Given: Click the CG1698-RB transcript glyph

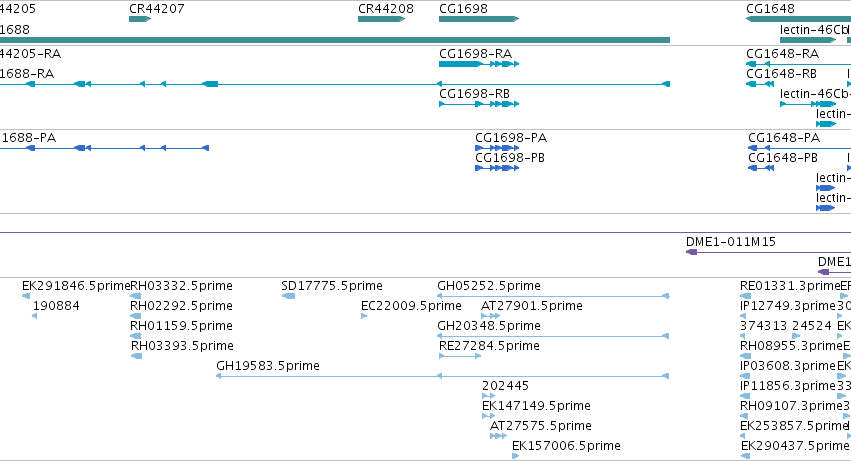Looking at the screenshot, I should click(479, 104).
